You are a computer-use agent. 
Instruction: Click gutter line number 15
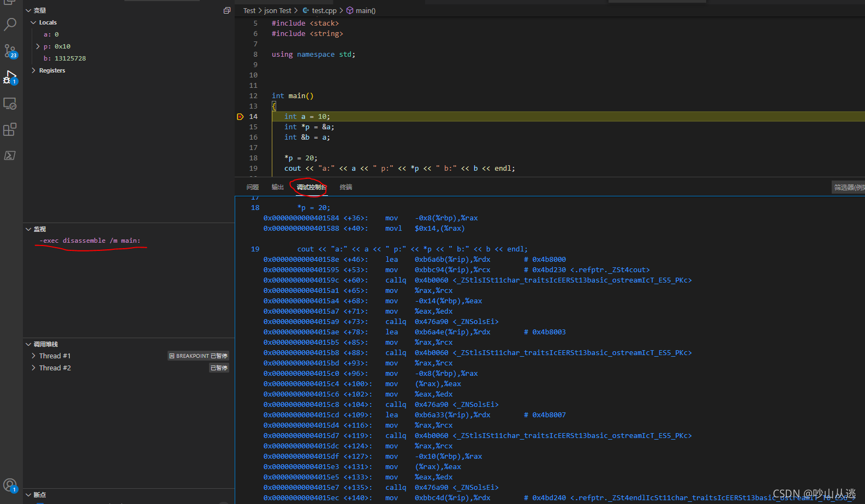tap(253, 127)
